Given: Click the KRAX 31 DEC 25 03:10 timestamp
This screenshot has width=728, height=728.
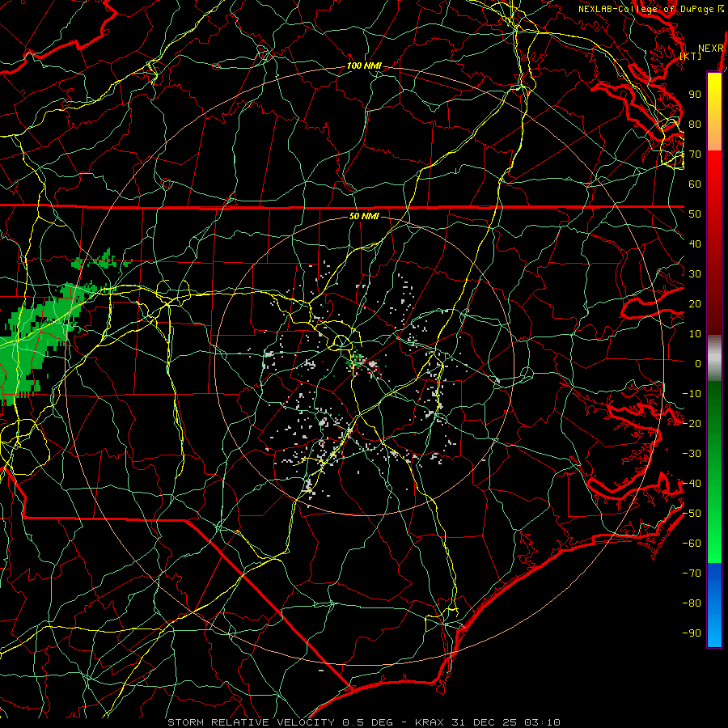Looking at the screenshot, I should tap(488, 722).
